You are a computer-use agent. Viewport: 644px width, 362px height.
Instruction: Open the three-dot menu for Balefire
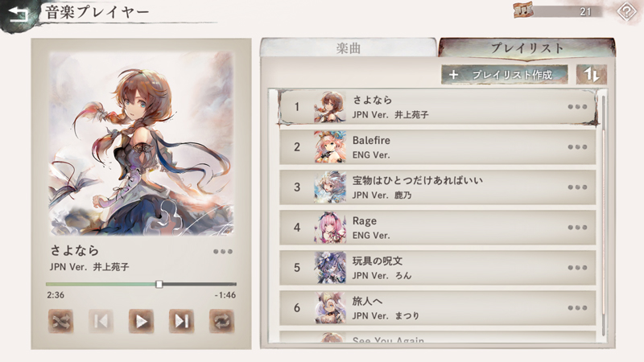[x=577, y=147]
